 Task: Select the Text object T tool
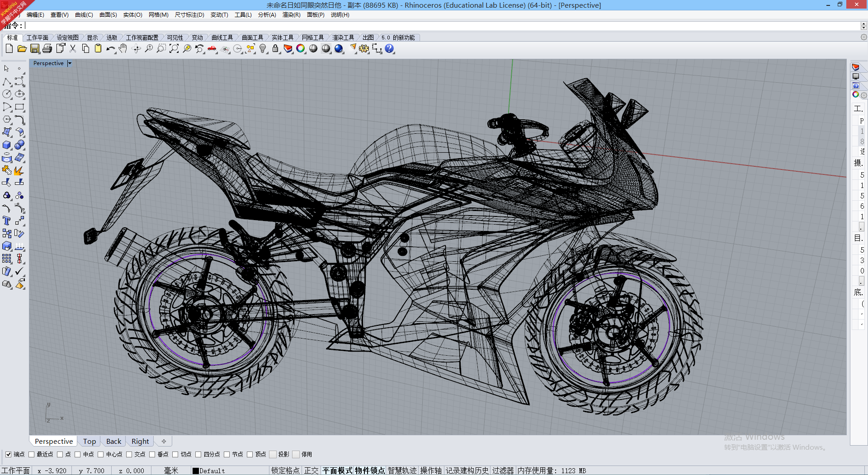tap(7, 221)
